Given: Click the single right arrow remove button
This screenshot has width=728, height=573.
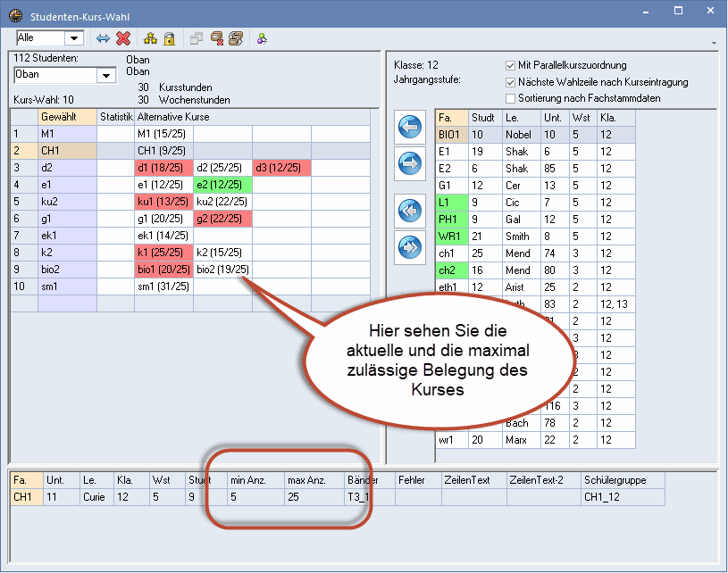Looking at the screenshot, I should (410, 164).
